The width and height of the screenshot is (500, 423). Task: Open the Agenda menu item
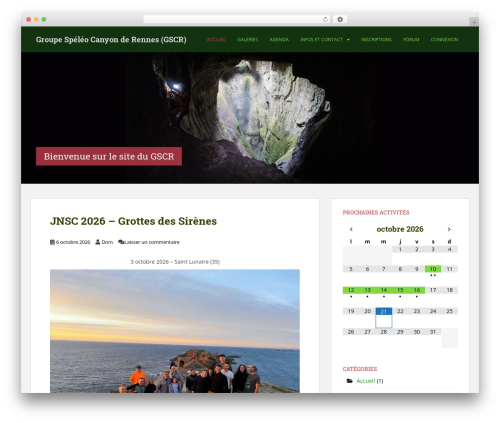(279, 39)
